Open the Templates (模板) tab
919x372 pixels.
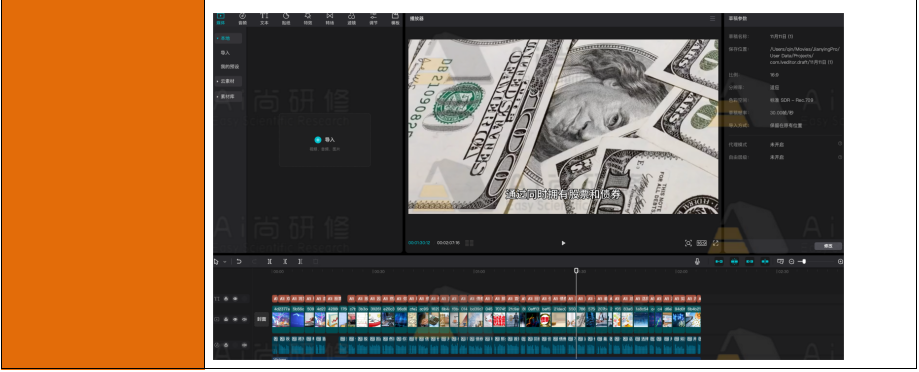point(395,19)
